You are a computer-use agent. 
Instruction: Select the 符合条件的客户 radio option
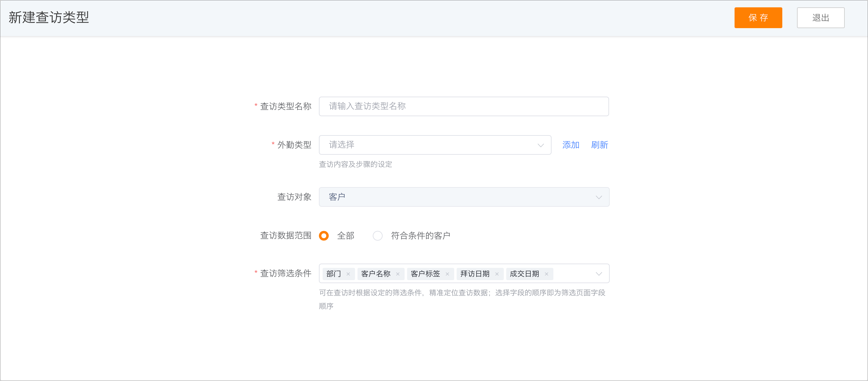point(377,235)
